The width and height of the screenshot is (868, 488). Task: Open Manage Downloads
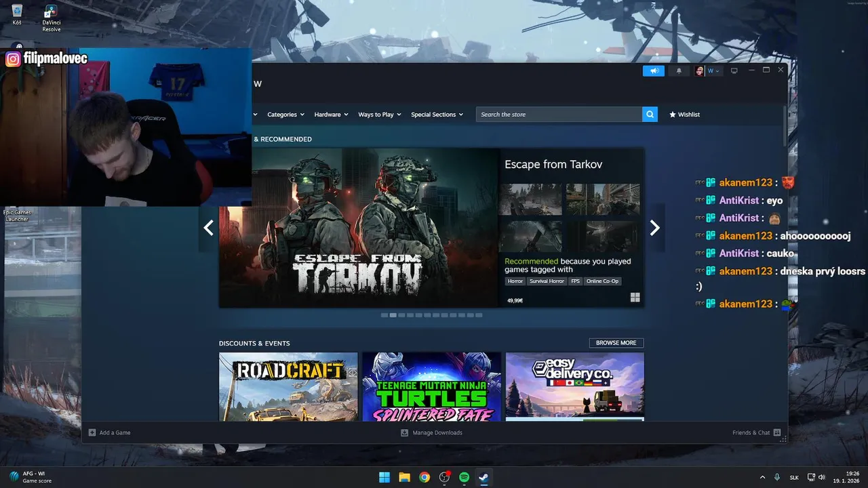[x=431, y=432]
